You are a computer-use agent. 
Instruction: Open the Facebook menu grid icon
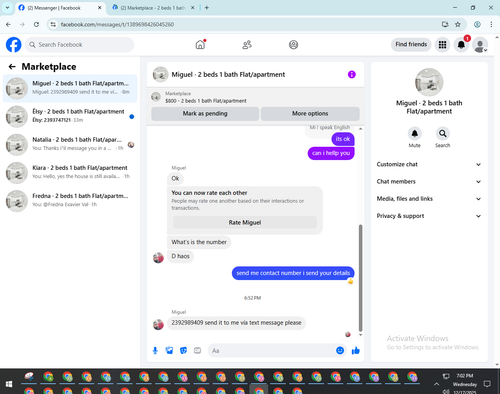[x=442, y=45]
